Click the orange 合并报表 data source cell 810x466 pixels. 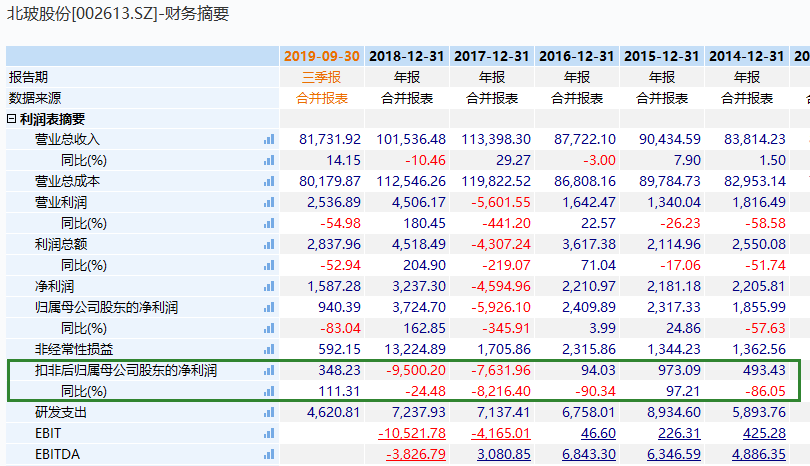pos(322,98)
